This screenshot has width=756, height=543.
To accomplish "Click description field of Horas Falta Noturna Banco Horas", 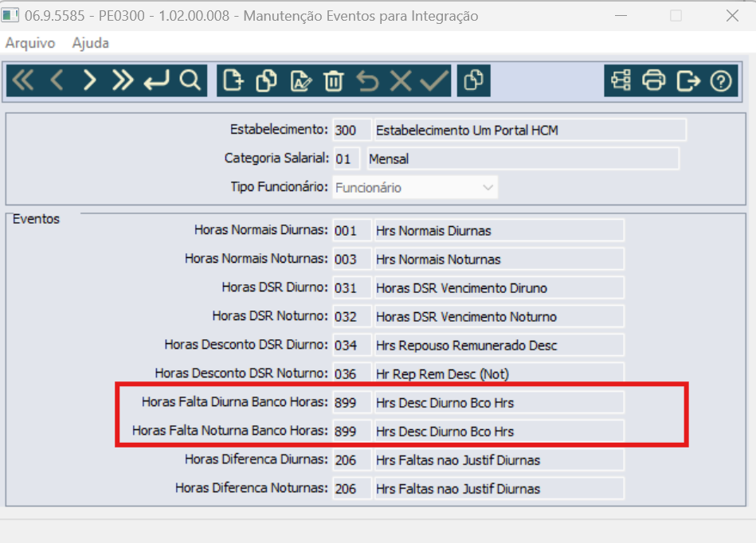I will click(x=499, y=432).
